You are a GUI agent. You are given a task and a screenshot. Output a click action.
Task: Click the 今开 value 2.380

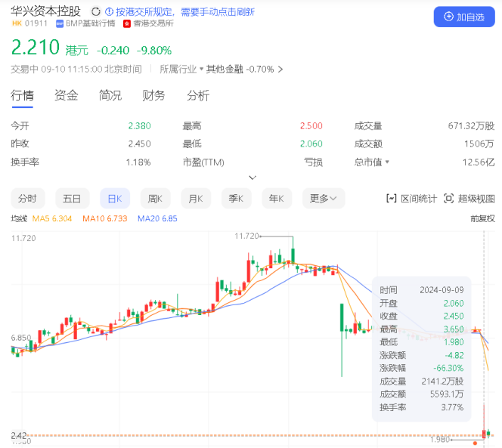point(139,126)
